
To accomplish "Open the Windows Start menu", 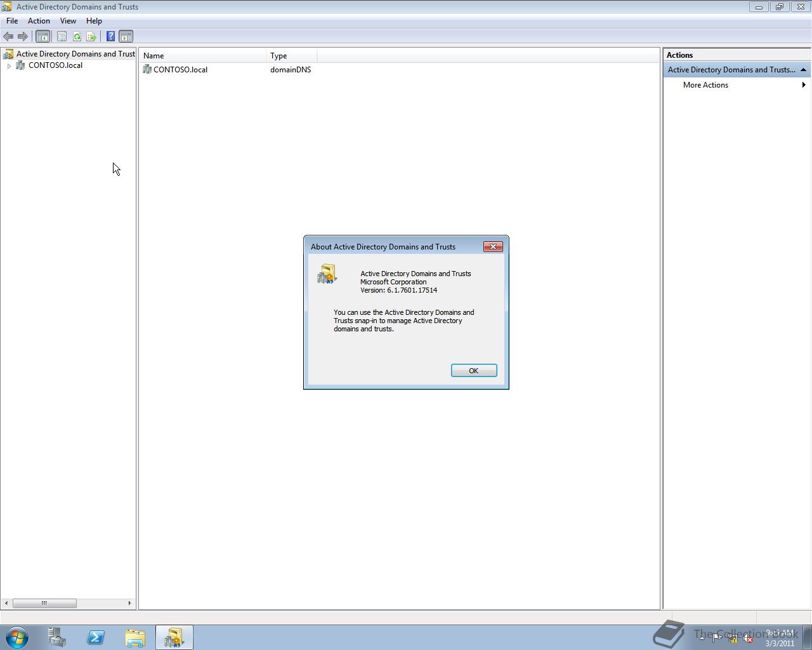I will [x=17, y=637].
